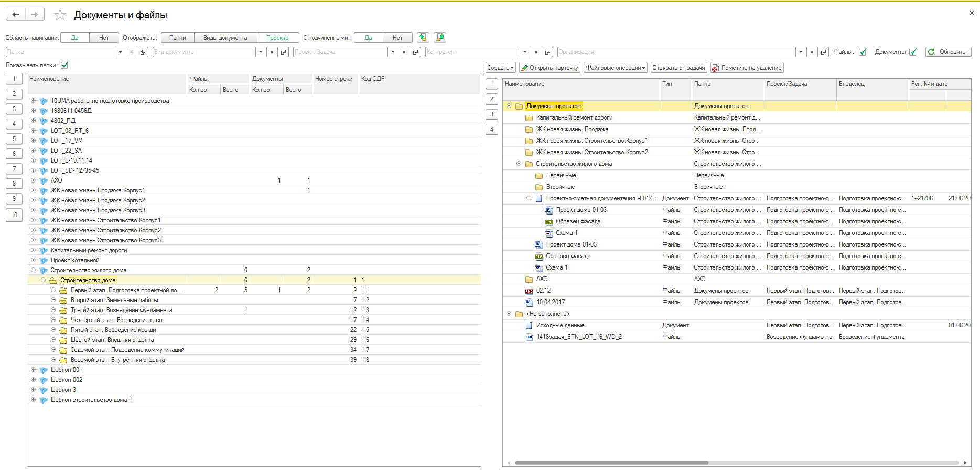980x471 pixels.
Task: Select the row Капитальный ремонт дороги in left tree
Action: pos(254,250)
